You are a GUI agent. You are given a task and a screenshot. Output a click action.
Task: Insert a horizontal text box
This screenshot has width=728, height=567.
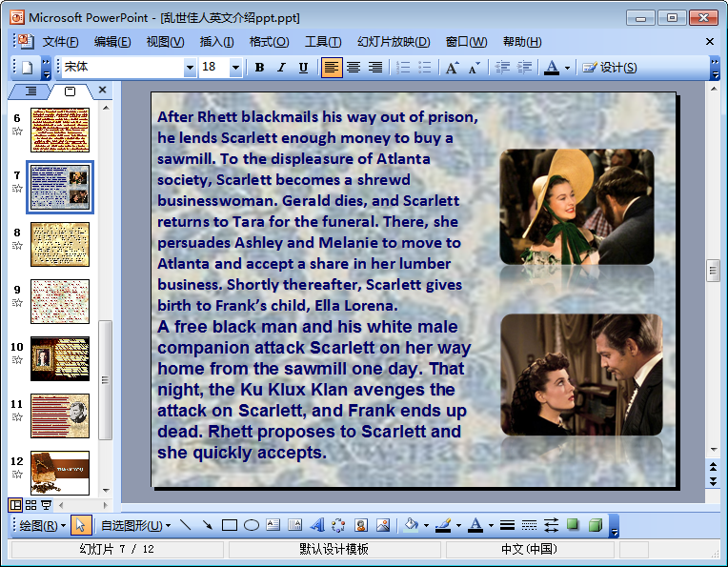pos(273,525)
